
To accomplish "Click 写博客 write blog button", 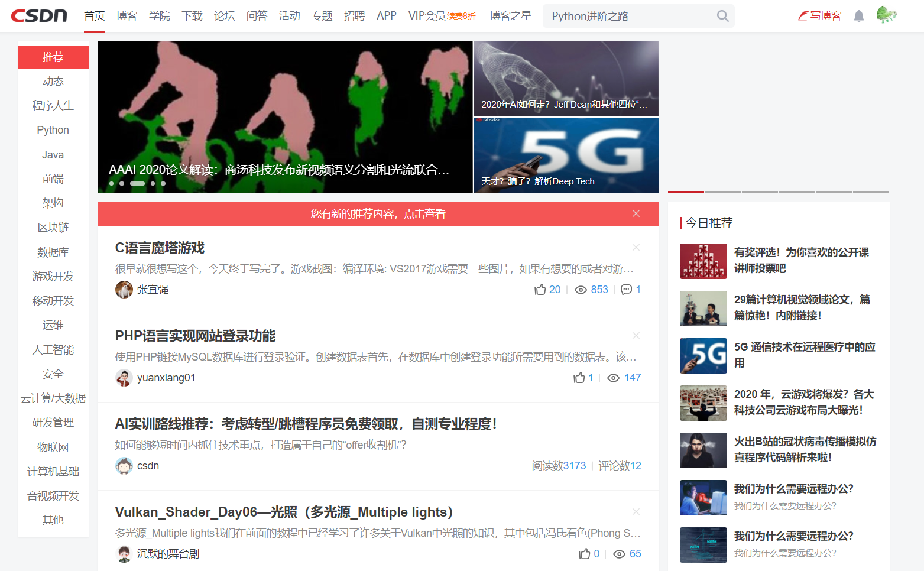I will click(x=819, y=16).
